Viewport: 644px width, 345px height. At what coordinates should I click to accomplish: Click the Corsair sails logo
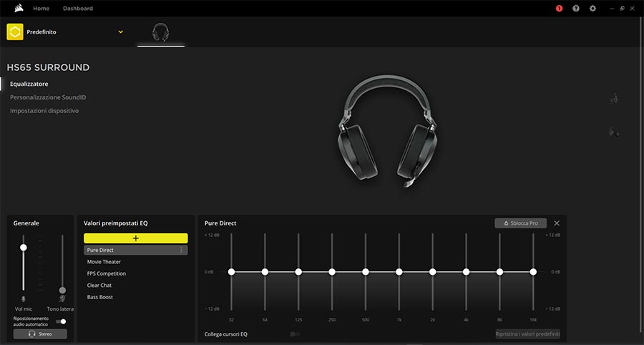pyautogui.click(x=19, y=8)
